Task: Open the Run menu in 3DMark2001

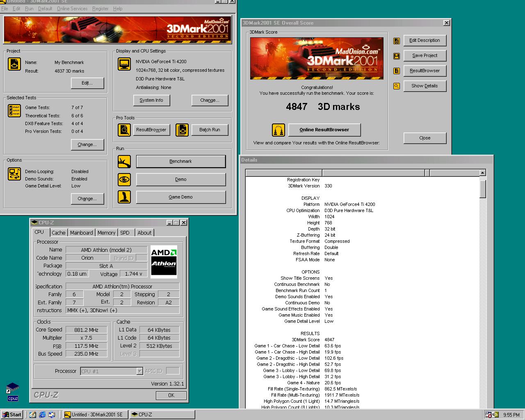Action: pos(29,9)
